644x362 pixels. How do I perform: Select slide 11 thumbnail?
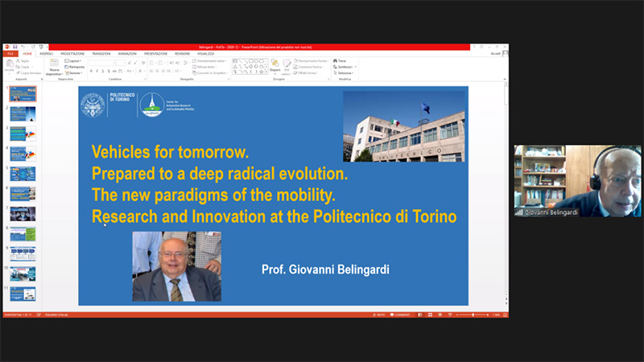pos(23,294)
